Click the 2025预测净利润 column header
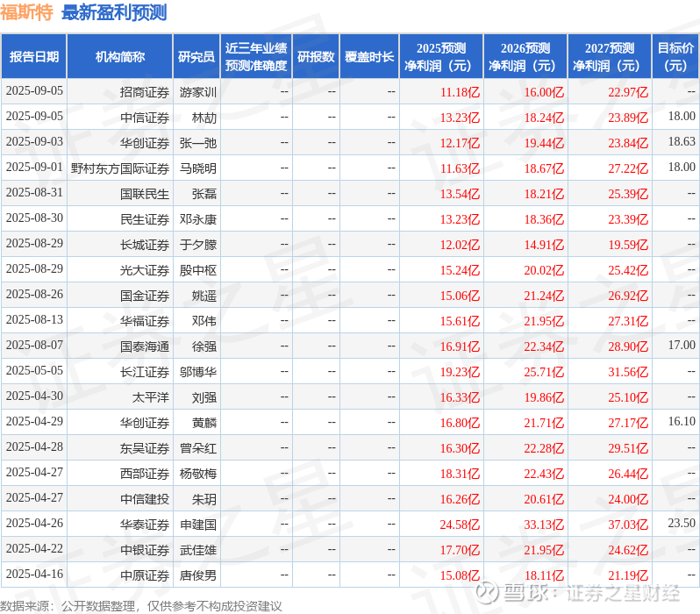Image resolution: width=700 pixels, height=614 pixels. pyautogui.click(x=441, y=57)
